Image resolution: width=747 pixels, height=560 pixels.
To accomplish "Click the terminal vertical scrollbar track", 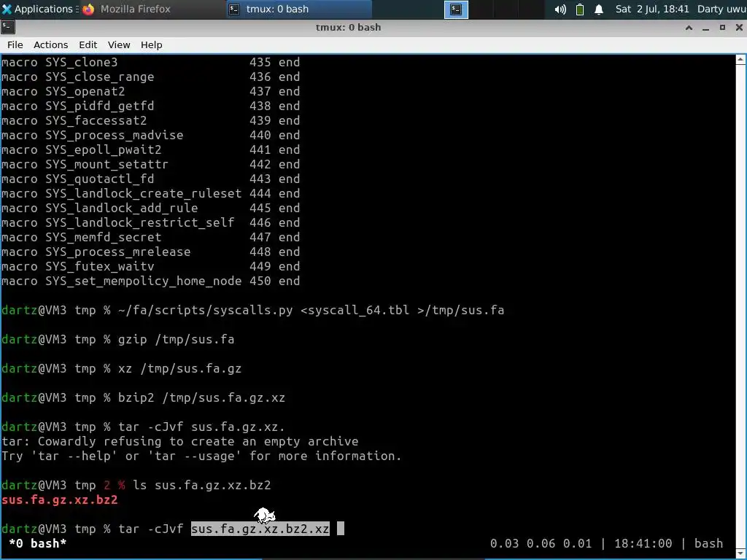I will [741, 306].
